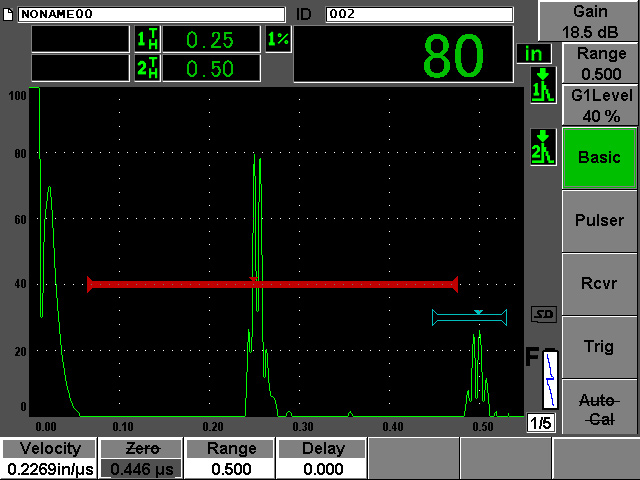The width and height of the screenshot is (640, 480).
Task: Switch to the Trig menu
Action: [599, 346]
